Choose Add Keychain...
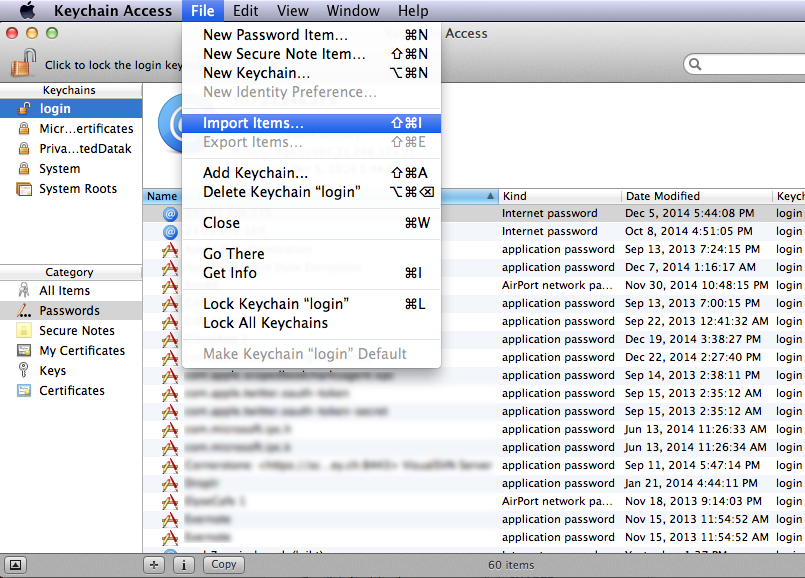Viewport: 805px width, 578px height. click(311, 173)
